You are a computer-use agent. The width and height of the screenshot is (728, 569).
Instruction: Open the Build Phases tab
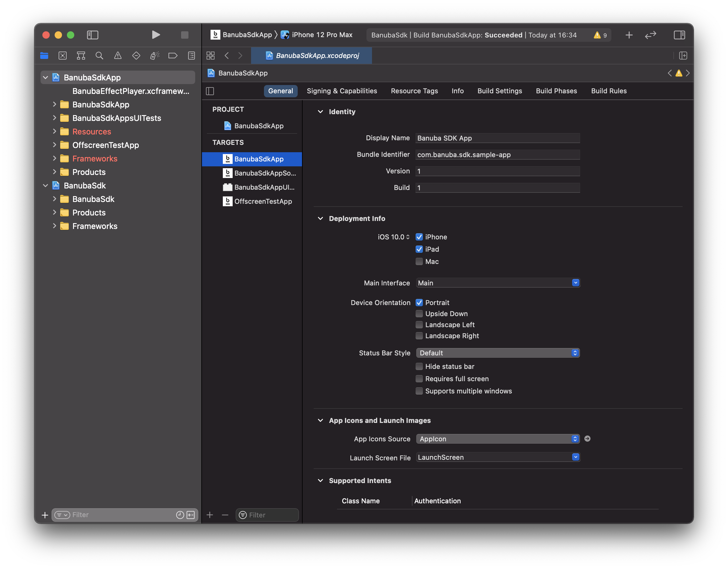tap(556, 91)
